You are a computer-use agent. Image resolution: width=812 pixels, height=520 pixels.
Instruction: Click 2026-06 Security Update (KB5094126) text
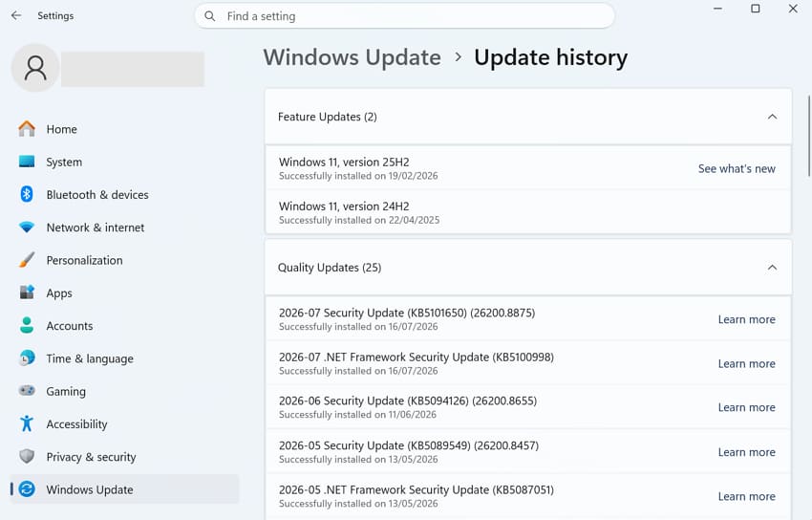[x=408, y=401]
